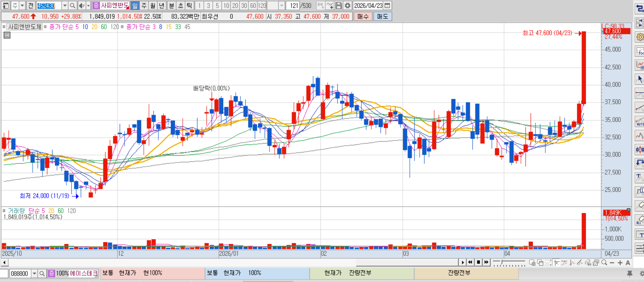
Task: Rewind chart replay with double-left arrows
Action: click(x=470, y=262)
